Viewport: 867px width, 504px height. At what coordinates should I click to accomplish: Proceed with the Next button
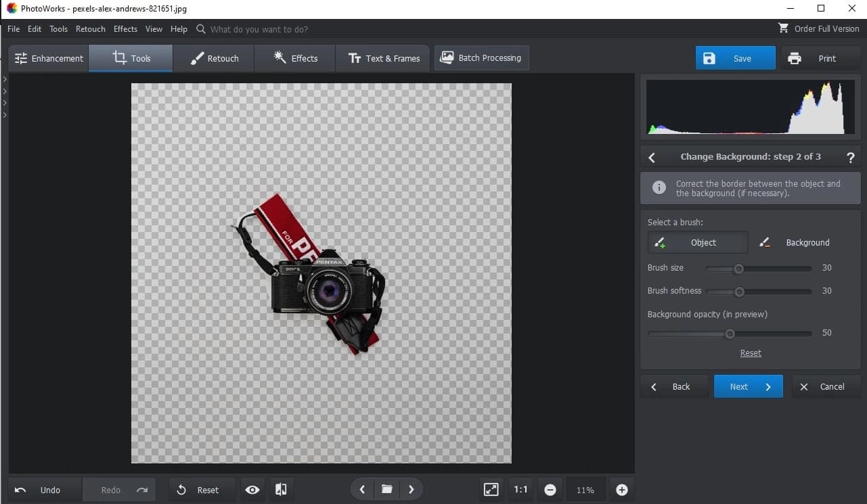click(748, 386)
